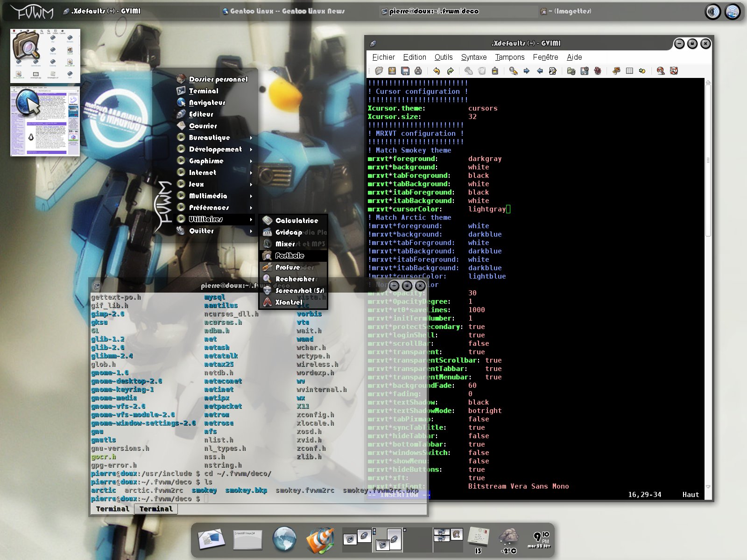This screenshot has width=747, height=560.
Task: Click the Copy icon in GVim toolbar
Action: tap(482, 71)
